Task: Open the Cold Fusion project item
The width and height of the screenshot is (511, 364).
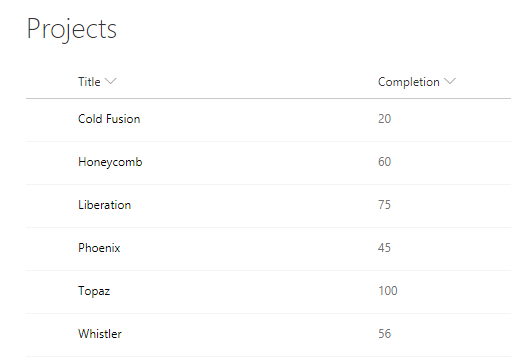Action: point(109,119)
